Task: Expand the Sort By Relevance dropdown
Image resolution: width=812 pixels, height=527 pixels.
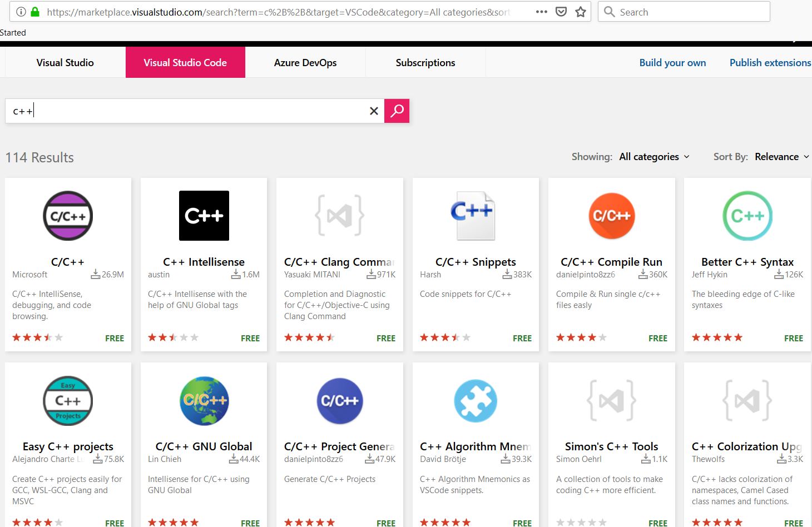Action: tap(782, 157)
